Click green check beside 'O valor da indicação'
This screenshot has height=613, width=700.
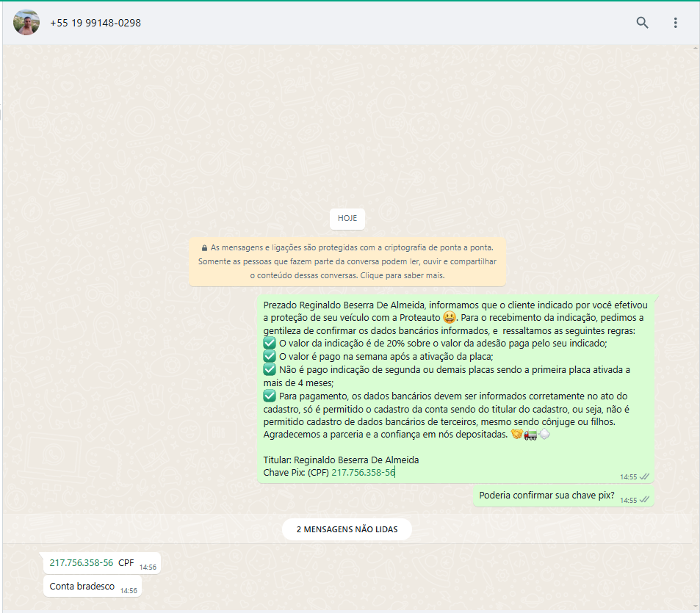tap(270, 343)
